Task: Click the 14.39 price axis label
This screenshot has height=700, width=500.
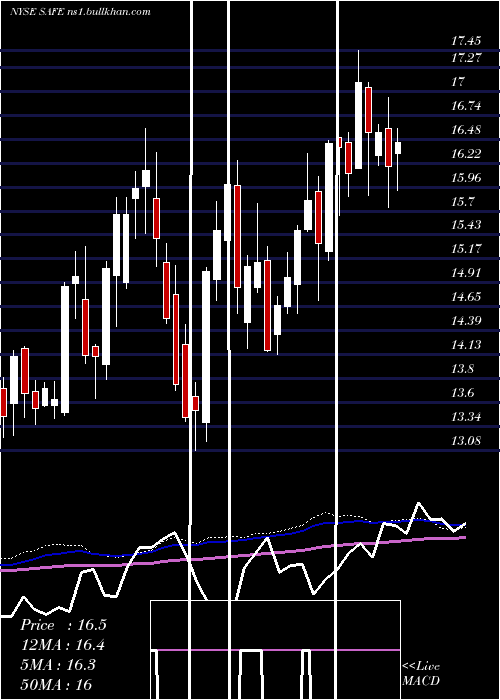Action: click(x=466, y=321)
